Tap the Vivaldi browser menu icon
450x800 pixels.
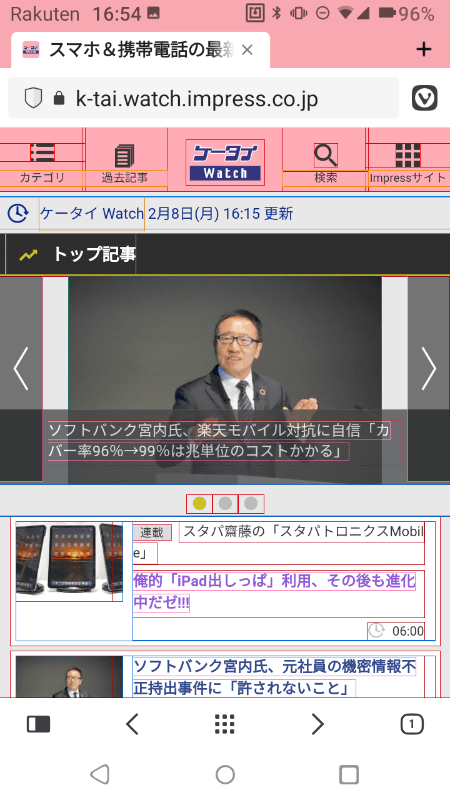tap(424, 98)
